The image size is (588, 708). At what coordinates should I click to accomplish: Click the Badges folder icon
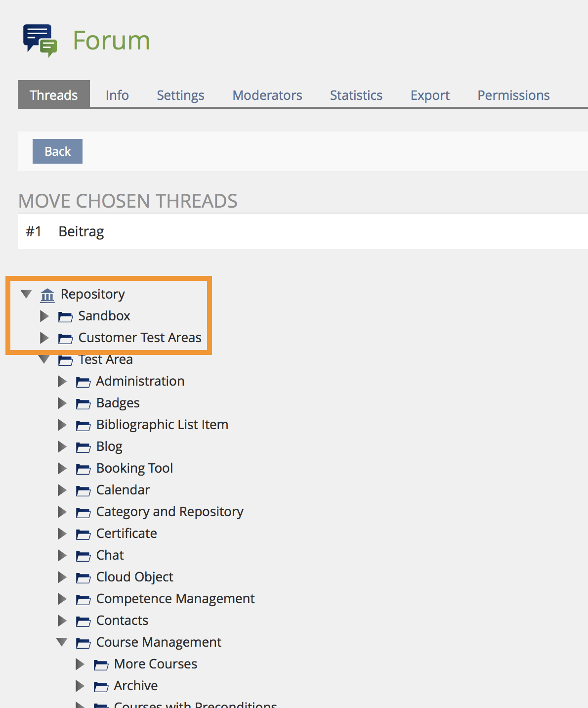click(x=83, y=404)
